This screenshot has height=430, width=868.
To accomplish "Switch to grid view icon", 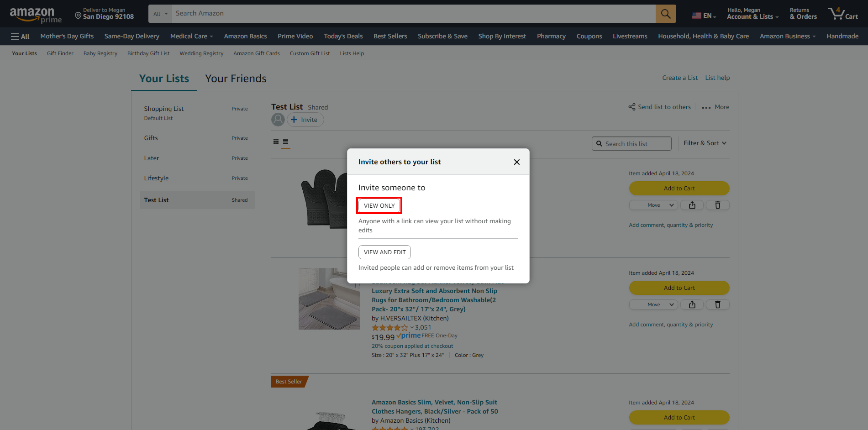I will tap(276, 142).
